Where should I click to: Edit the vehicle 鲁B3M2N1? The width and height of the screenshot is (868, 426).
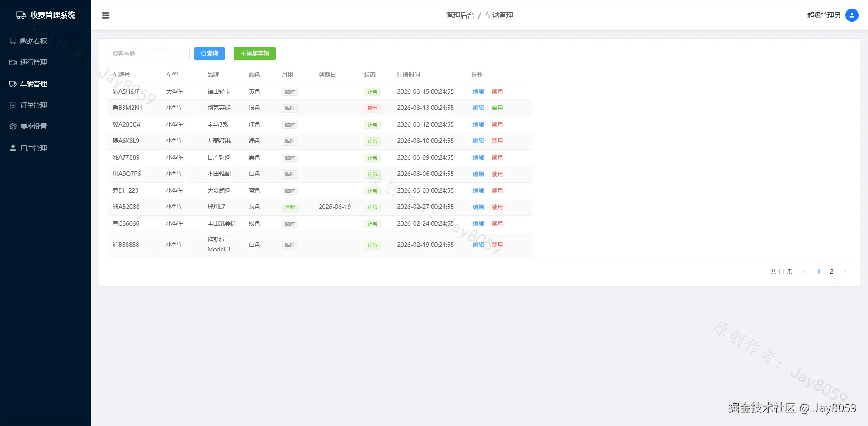tap(478, 108)
